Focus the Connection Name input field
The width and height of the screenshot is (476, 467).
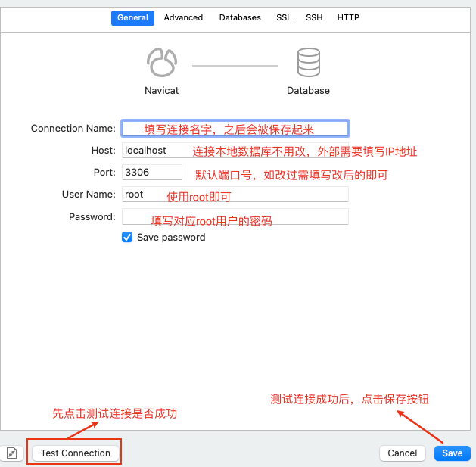pyautogui.click(x=235, y=129)
